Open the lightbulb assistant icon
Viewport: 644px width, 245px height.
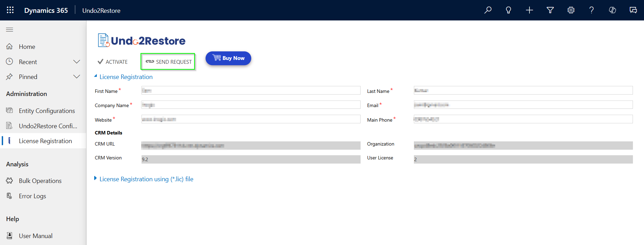coord(508,10)
